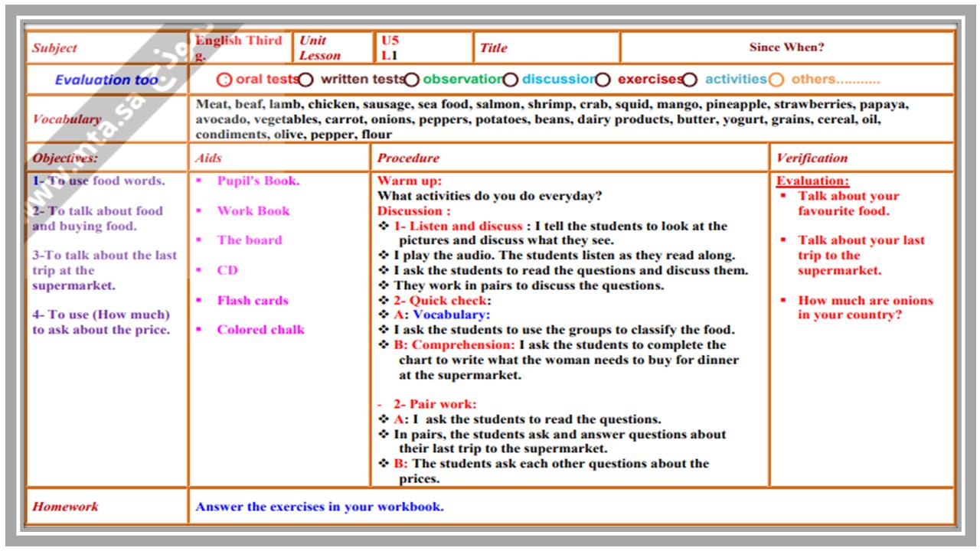Click 'Talk about your favourite food.'

tap(848, 204)
